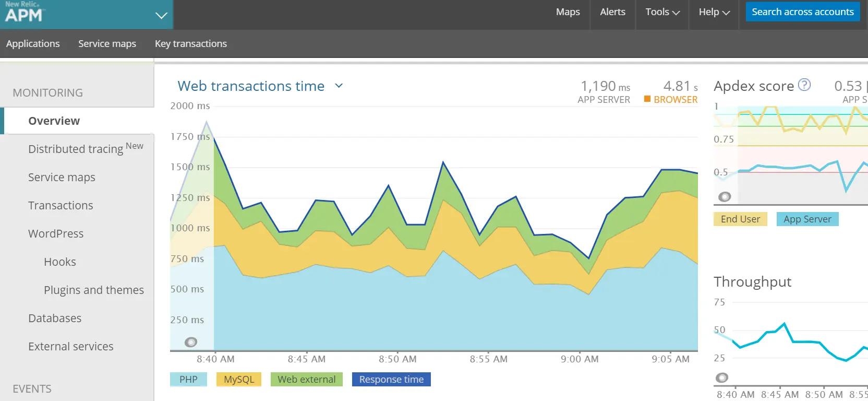Expand the Web transactions time chart selector
Image resolution: width=868 pixels, height=401 pixels.
pos(339,86)
